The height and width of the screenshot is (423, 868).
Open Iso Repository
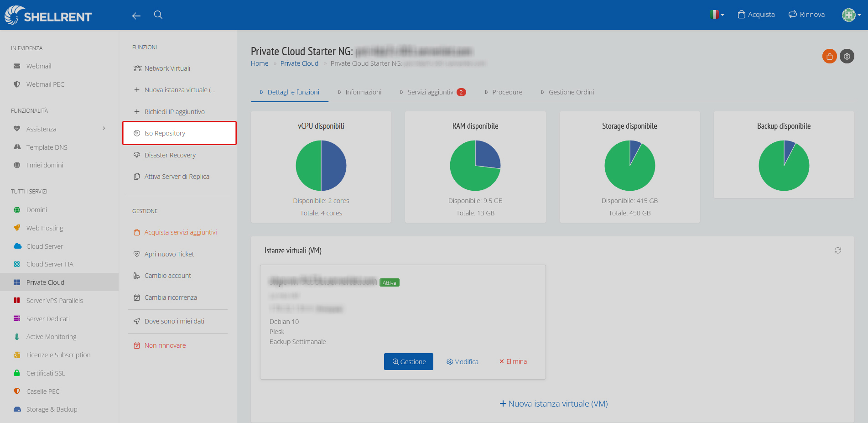(x=179, y=133)
